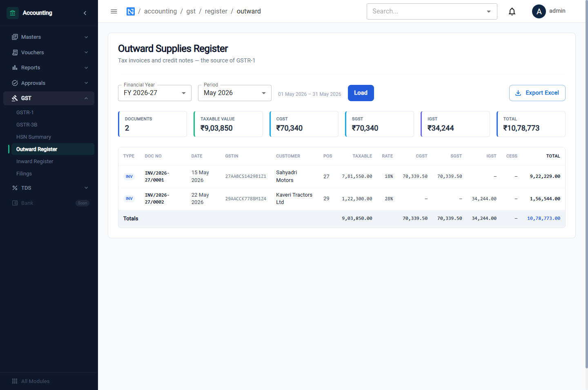Open the Financial Year dropdown
This screenshot has height=390, width=588.
pyautogui.click(x=155, y=93)
